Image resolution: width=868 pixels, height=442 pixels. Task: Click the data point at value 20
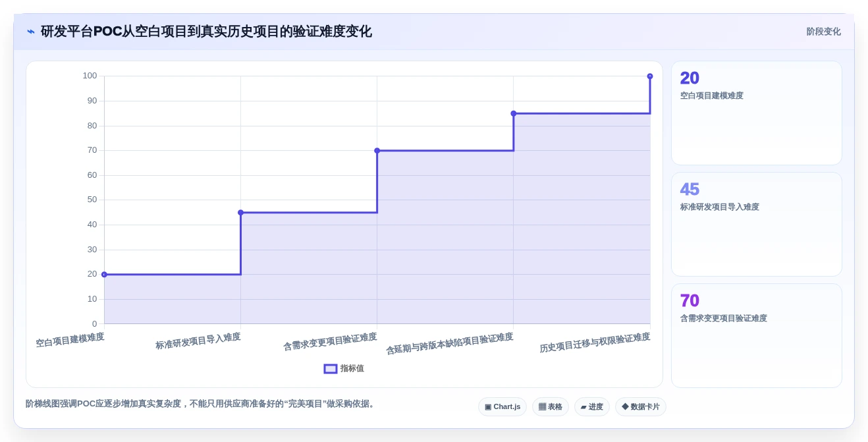(104, 275)
